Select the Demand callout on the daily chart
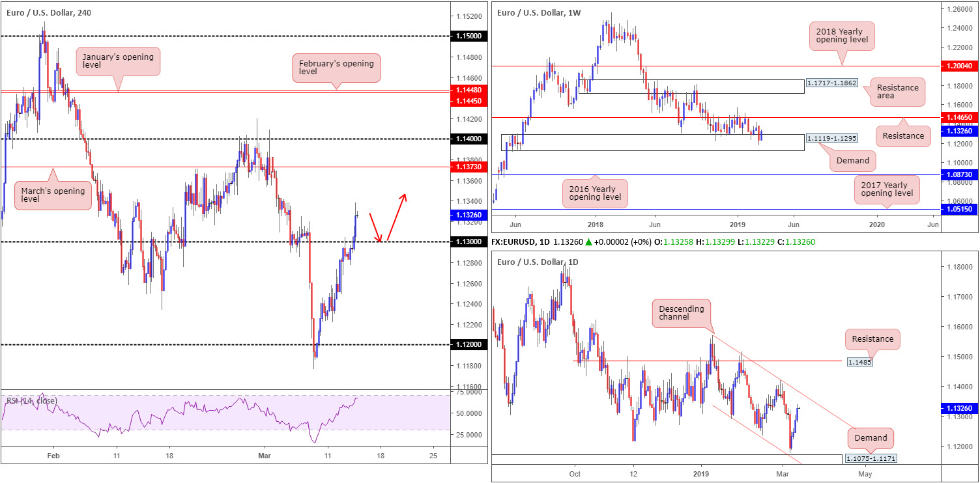This screenshot has height=483, width=980. tap(871, 439)
